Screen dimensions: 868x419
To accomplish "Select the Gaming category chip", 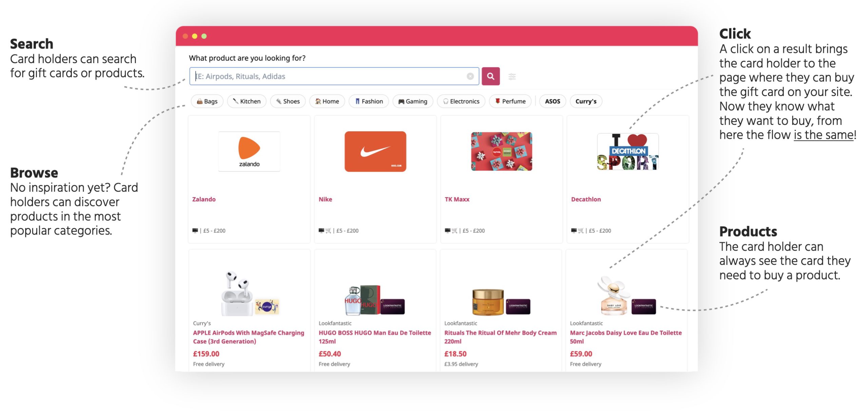I will coord(412,101).
